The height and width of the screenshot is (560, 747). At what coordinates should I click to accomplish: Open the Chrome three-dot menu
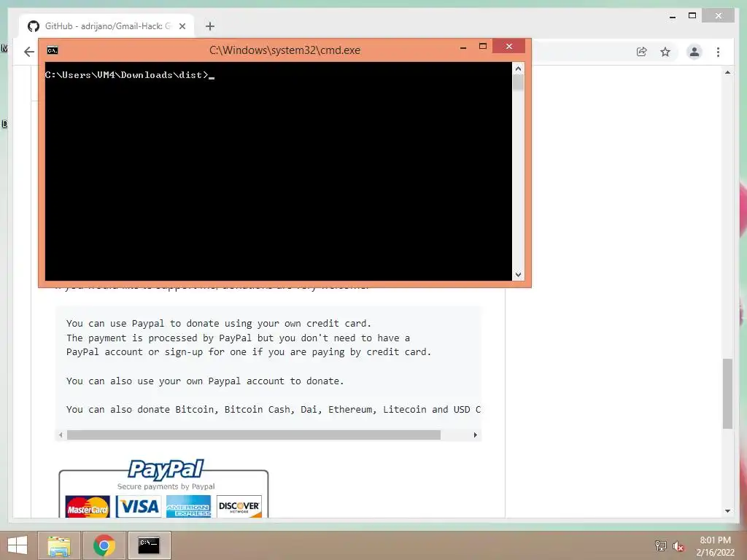(x=718, y=52)
